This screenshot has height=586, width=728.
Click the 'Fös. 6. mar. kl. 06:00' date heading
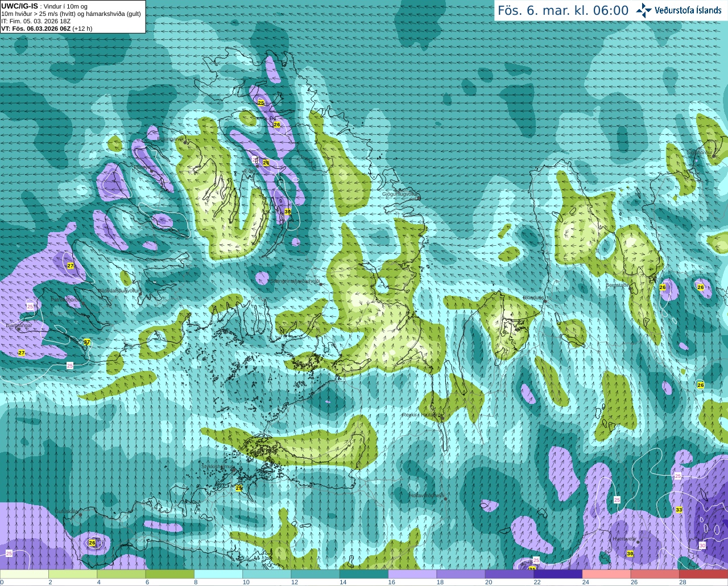pos(563,10)
